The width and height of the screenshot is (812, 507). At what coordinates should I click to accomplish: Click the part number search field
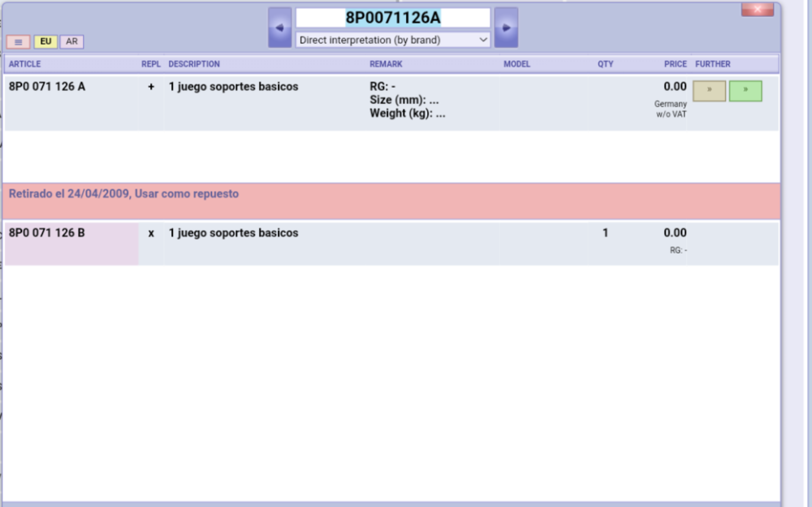pos(393,18)
